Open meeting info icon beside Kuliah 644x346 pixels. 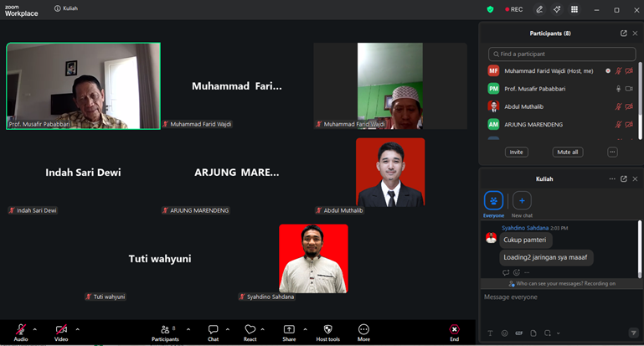58,8
